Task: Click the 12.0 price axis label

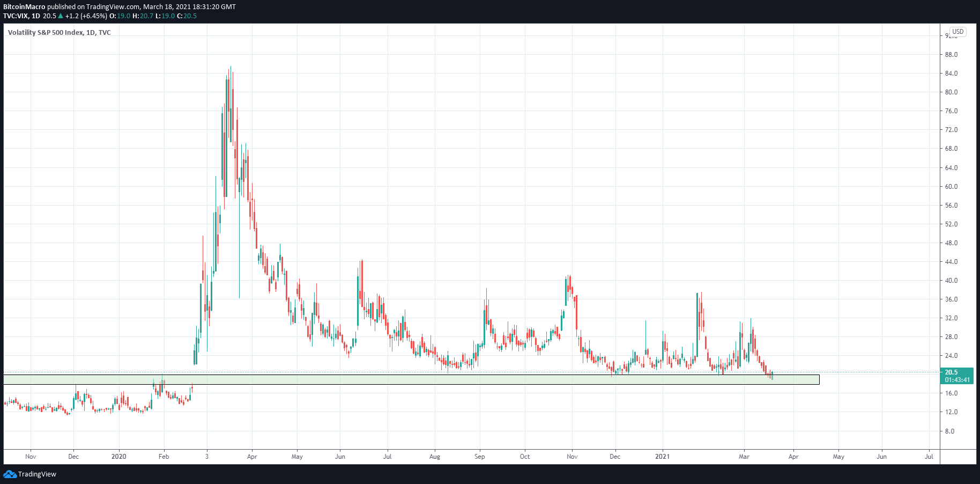Action: point(951,412)
